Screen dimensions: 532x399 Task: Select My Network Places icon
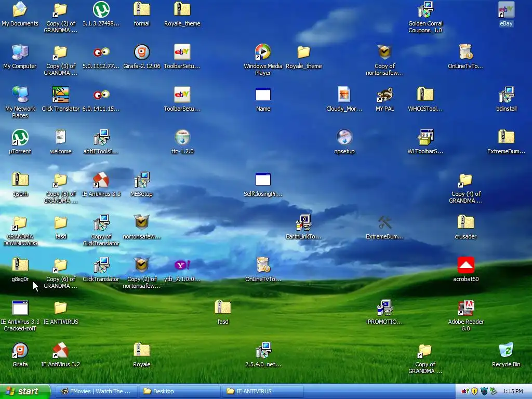click(x=20, y=95)
